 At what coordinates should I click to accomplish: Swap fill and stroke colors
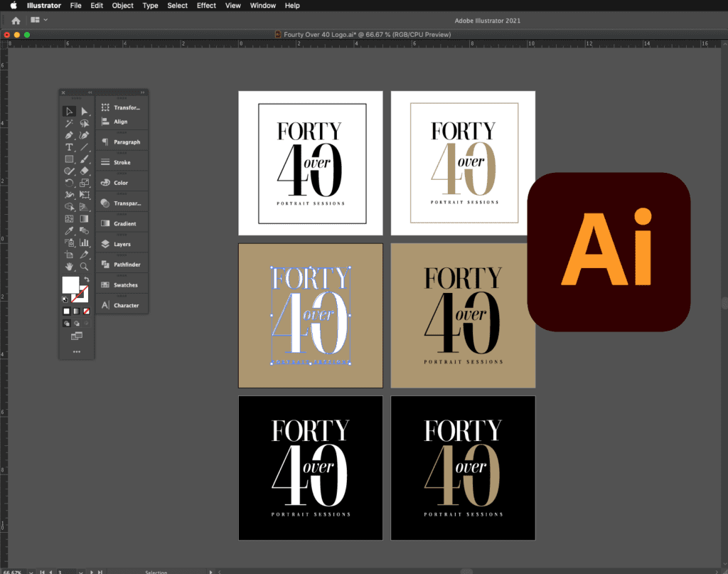click(87, 280)
